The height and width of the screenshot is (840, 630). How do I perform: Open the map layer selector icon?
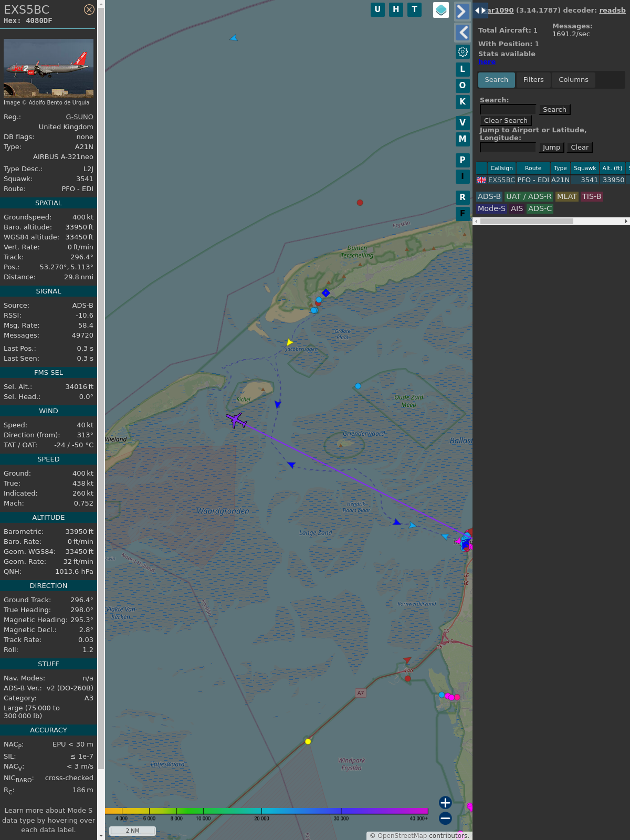pyautogui.click(x=440, y=10)
